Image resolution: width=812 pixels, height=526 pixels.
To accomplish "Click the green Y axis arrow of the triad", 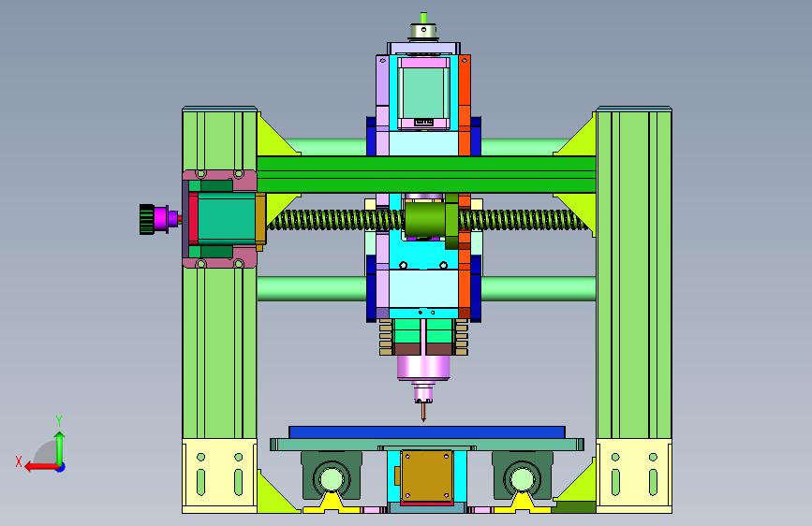I will pos(60,447).
